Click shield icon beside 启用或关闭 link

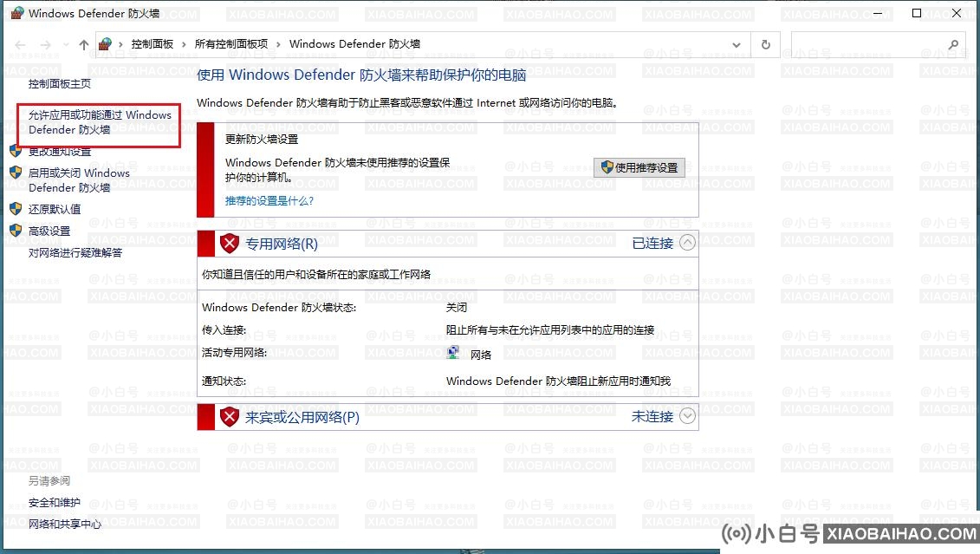coord(16,173)
